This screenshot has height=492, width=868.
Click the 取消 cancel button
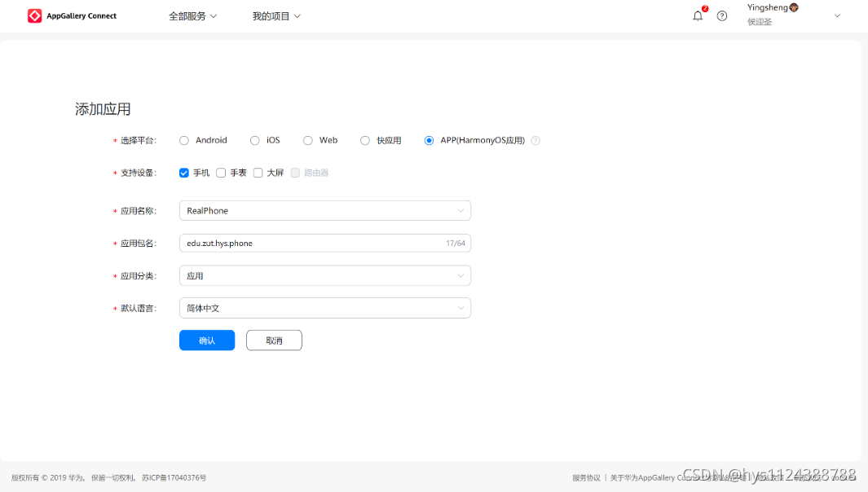click(x=274, y=340)
